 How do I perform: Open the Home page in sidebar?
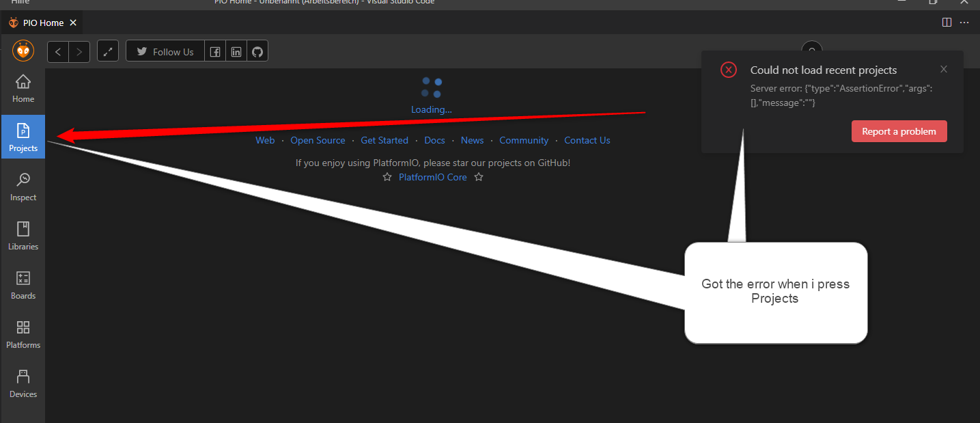pyautogui.click(x=23, y=88)
